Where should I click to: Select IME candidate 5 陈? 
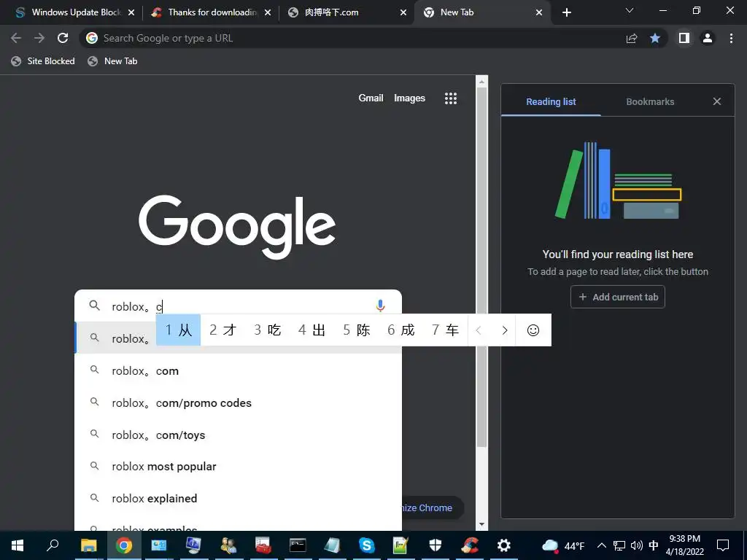click(356, 330)
